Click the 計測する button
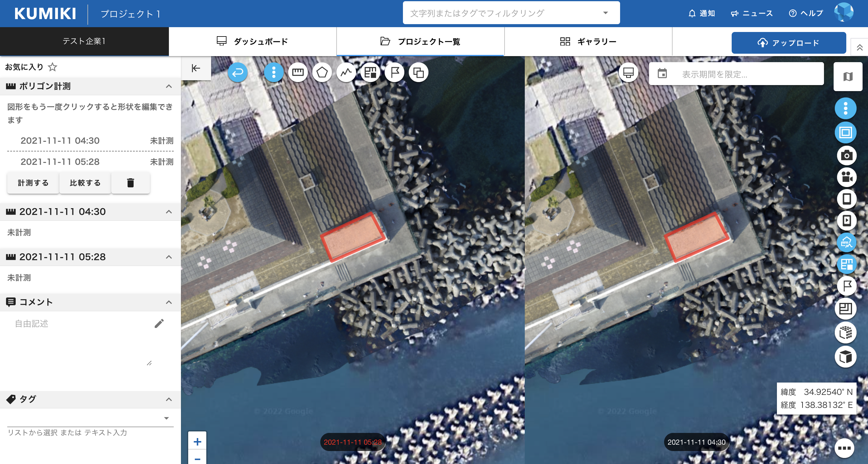 coord(33,183)
